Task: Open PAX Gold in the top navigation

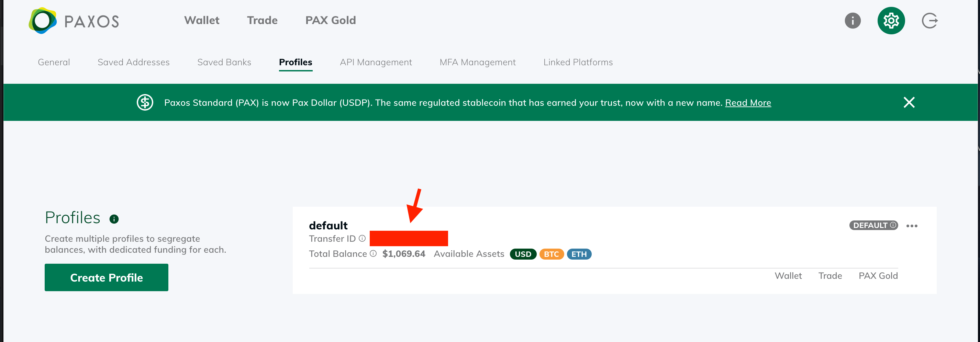Action: [x=331, y=20]
